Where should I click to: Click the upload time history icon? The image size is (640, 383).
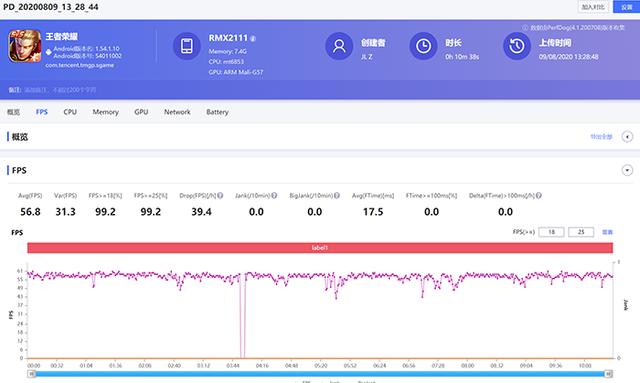click(x=517, y=46)
